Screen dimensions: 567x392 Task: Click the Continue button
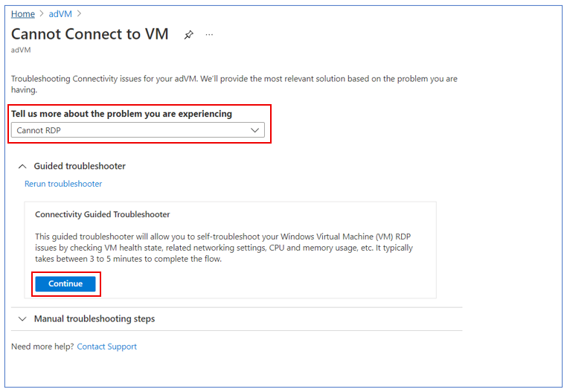(65, 284)
